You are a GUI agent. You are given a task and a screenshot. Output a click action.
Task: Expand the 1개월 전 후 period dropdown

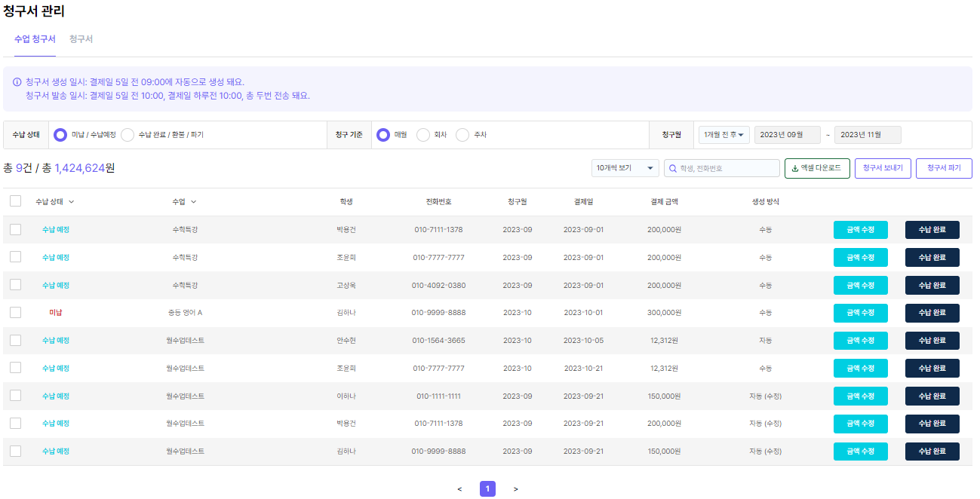coord(723,135)
